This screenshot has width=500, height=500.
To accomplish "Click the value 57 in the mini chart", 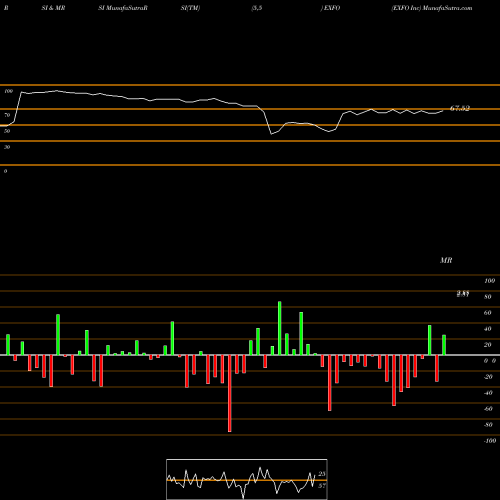I will click(x=322, y=486).
